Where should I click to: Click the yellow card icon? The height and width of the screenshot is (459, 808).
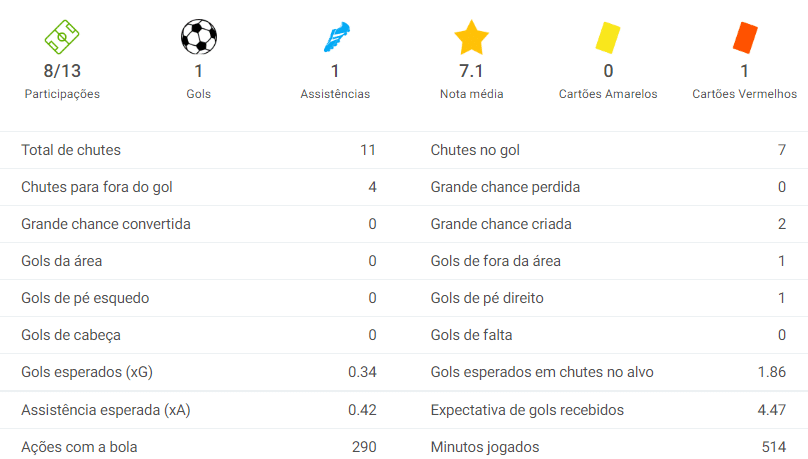(607, 38)
